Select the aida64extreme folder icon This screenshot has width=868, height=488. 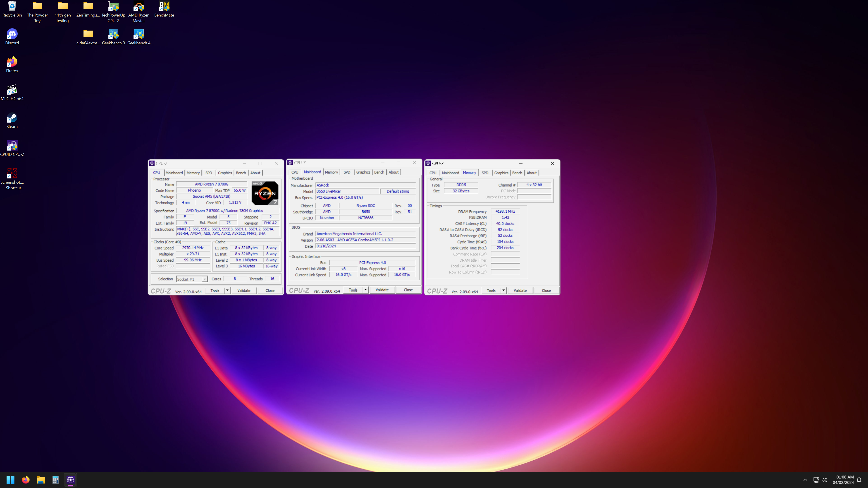pos(88,37)
